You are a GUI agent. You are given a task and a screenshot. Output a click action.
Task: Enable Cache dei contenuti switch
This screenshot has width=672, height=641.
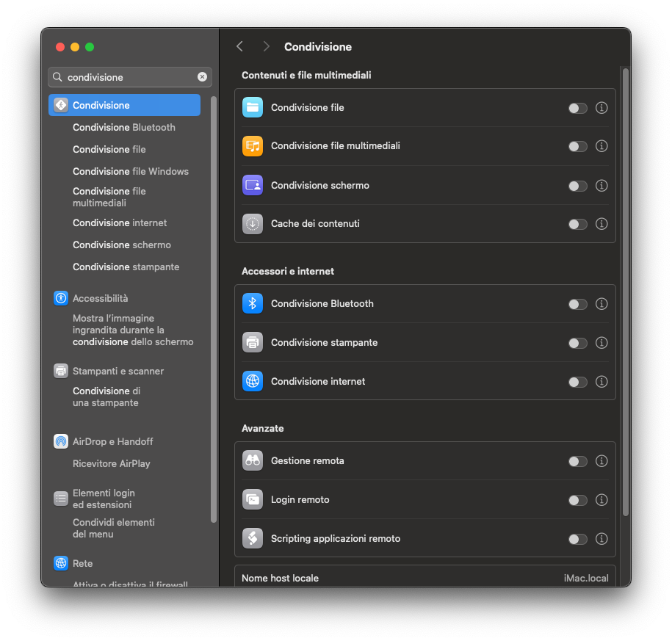click(x=578, y=224)
